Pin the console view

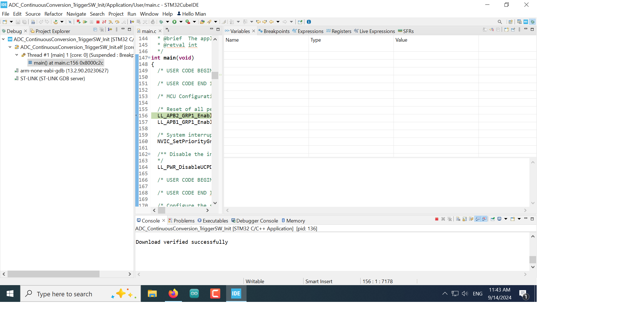[x=493, y=219]
